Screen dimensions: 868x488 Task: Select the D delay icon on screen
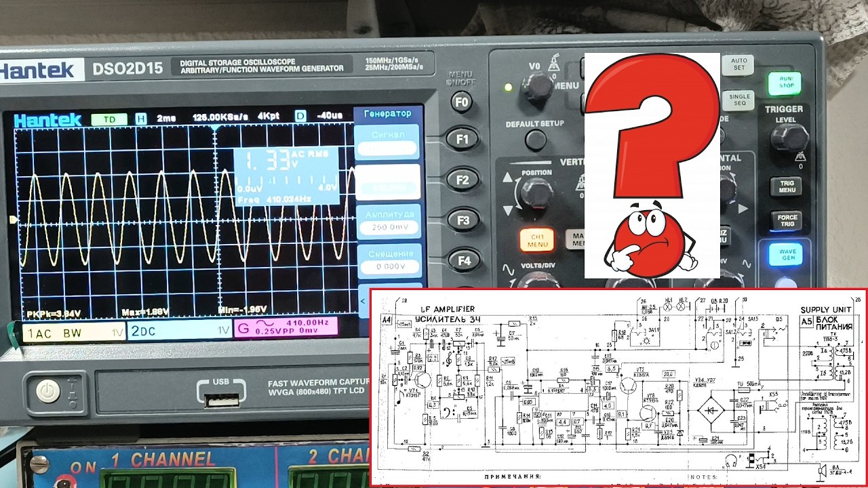(x=300, y=116)
